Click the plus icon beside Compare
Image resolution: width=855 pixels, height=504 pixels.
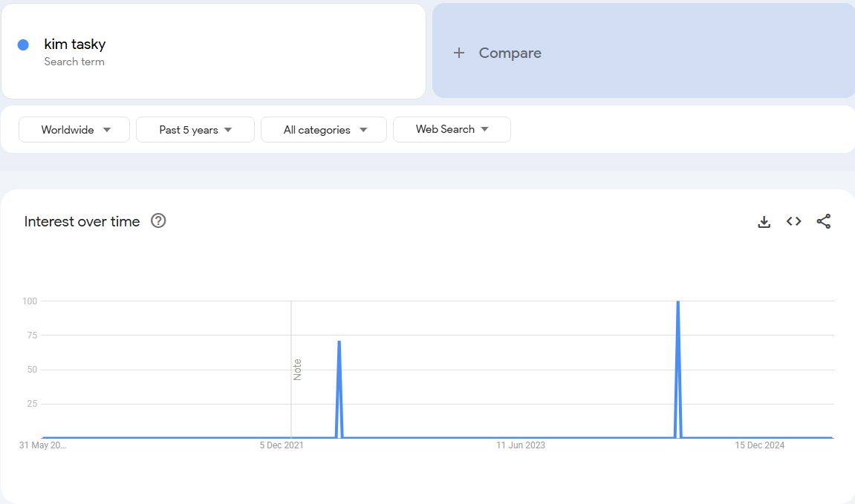pos(459,53)
